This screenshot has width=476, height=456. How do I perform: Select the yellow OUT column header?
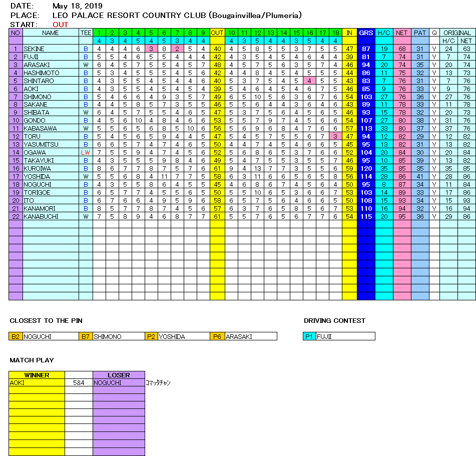(x=217, y=33)
